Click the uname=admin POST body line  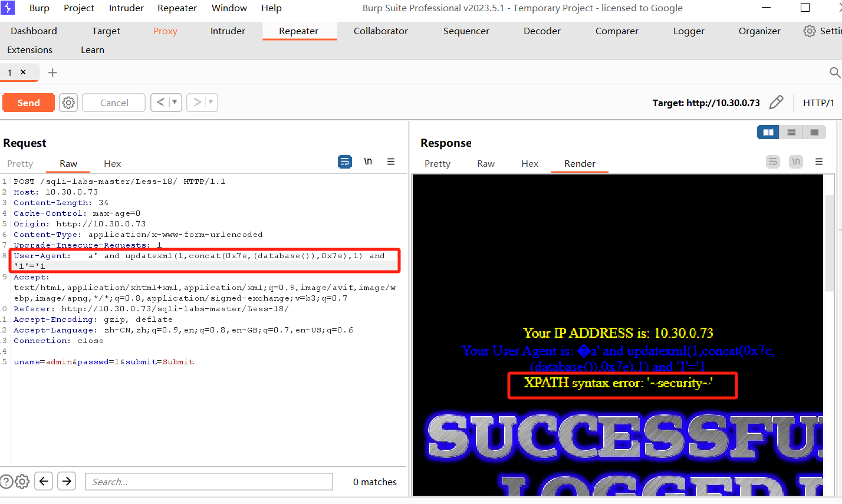click(104, 362)
